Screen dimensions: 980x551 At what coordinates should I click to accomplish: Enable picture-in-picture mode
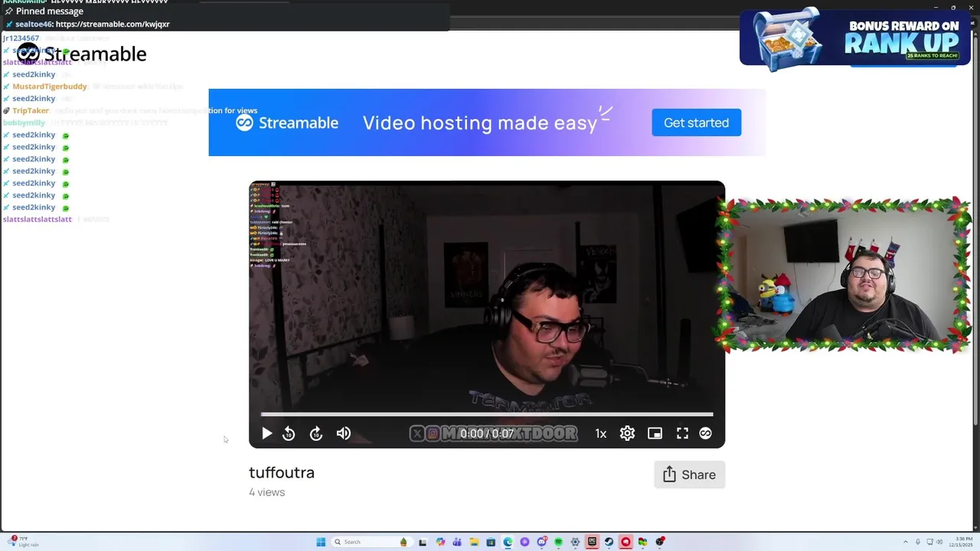[x=655, y=433]
